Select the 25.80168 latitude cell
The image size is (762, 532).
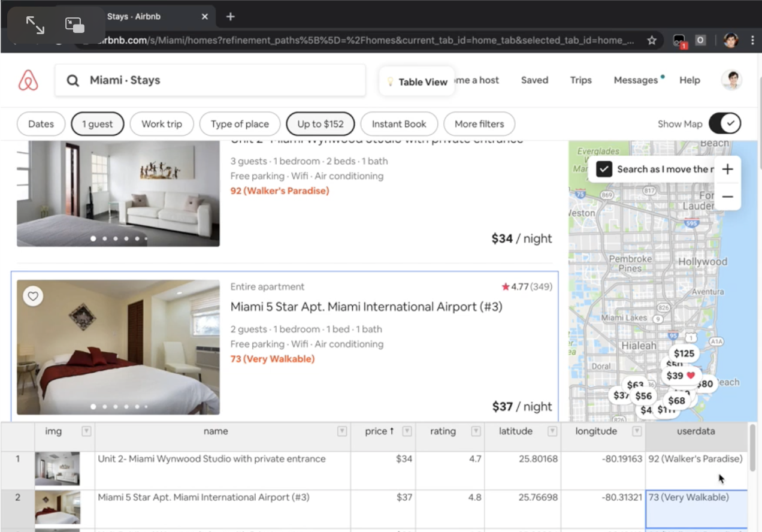point(522,471)
